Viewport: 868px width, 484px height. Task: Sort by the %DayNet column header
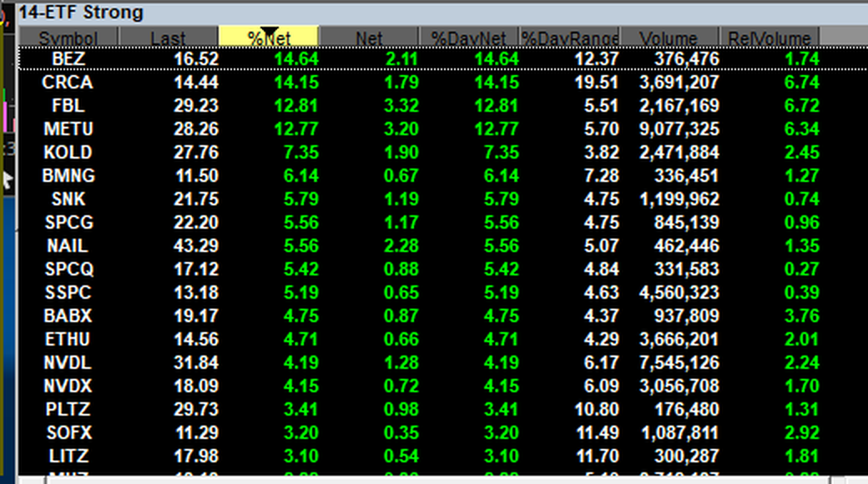point(469,37)
